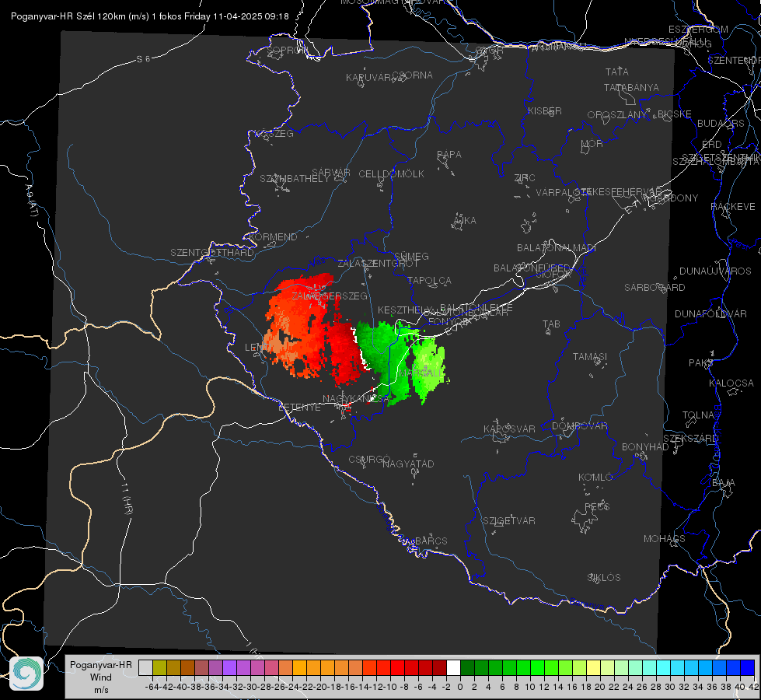
Task: Select the NAGYKANIZSA label
Action: (355, 398)
